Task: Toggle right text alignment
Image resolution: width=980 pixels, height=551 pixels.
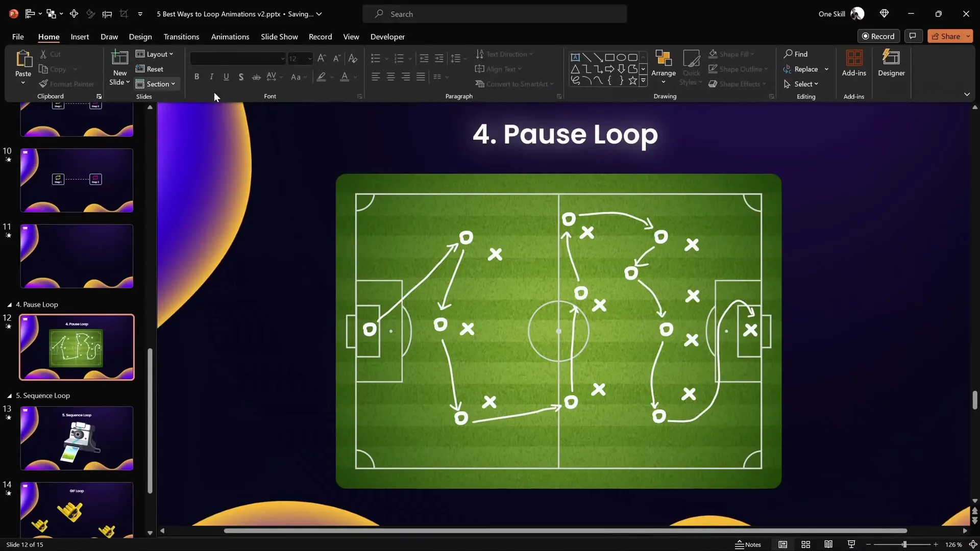Action: pos(406,77)
